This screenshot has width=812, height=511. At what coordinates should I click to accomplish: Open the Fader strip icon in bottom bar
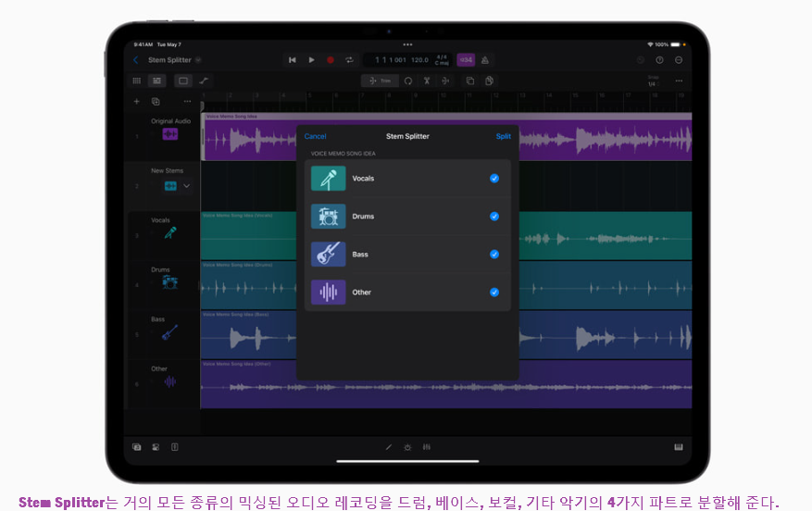click(x=175, y=447)
